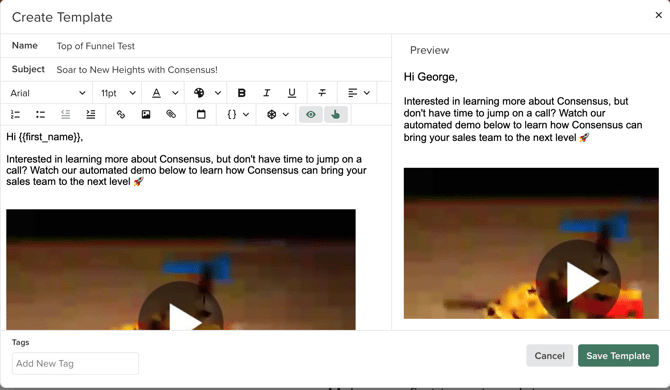Open the merge fields braces dropdown
This screenshot has height=390, width=670.
coord(238,114)
